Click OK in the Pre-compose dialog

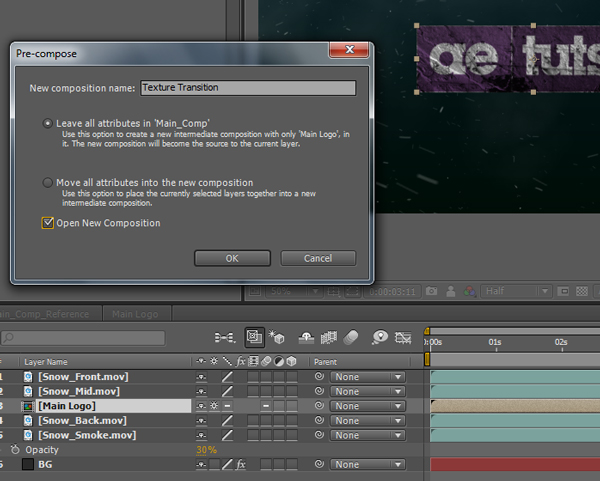[x=232, y=258]
